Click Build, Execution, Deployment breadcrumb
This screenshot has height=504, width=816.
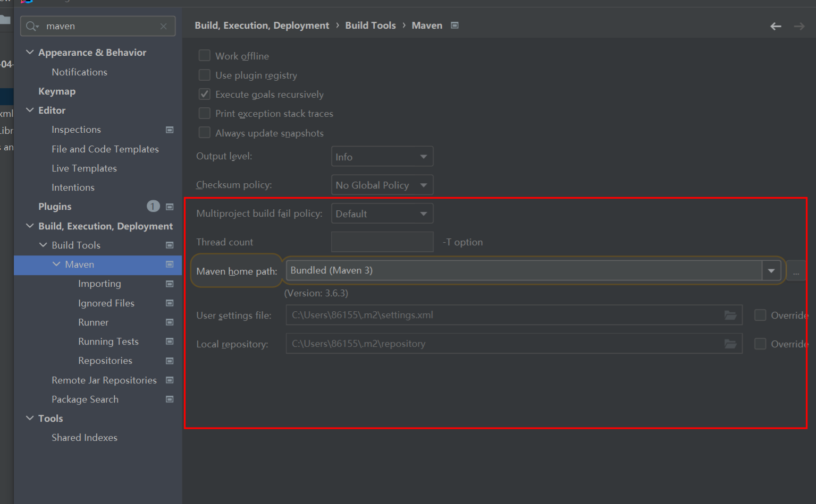pyautogui.click(x=262, y=25)
